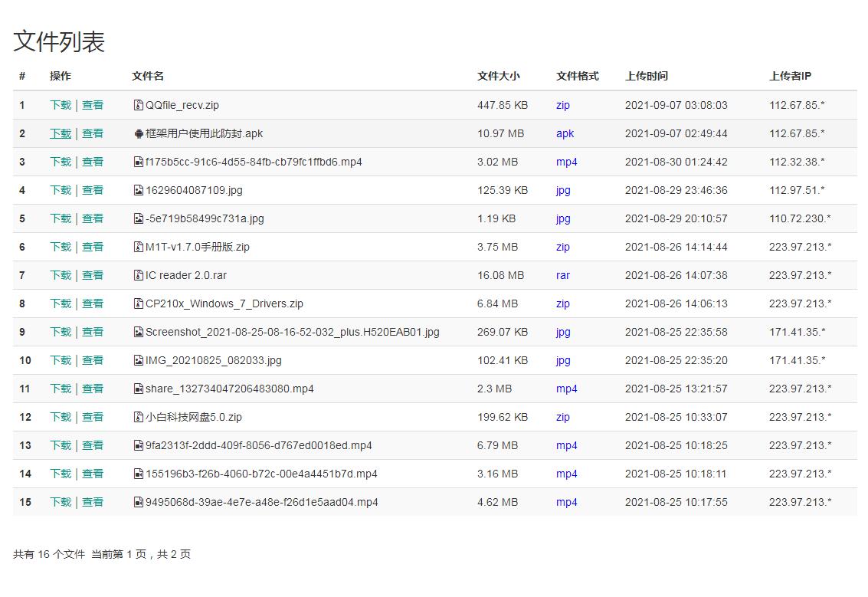Download the 框架用户使用此防封.apk file
This screenshot has width=868, height=597.
61,133
